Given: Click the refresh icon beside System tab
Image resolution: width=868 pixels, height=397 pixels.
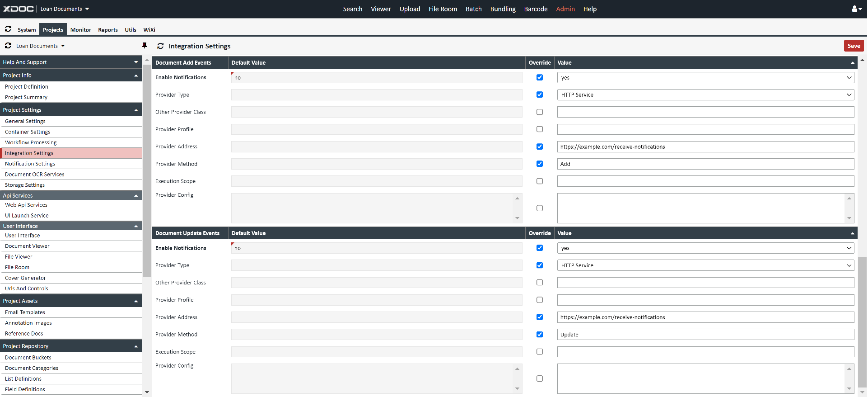Looking at the screenshot, I should pos(8,29).
